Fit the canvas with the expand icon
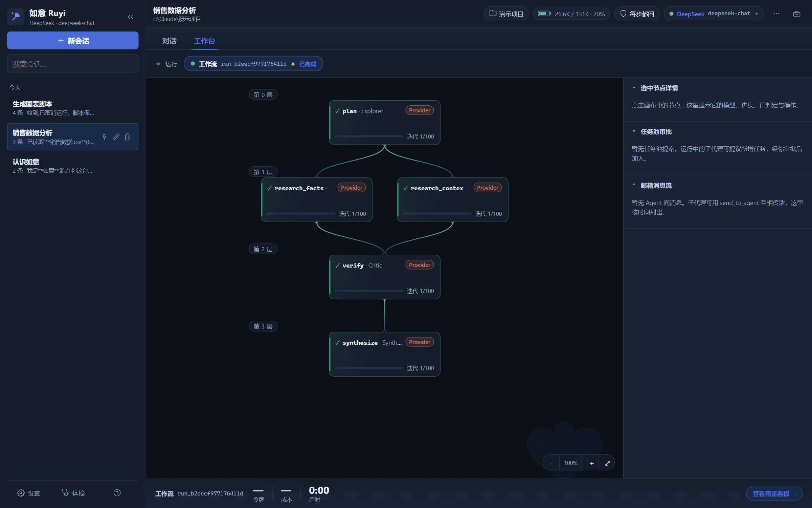This screenshot has width=812, height=508. [607, 463]
